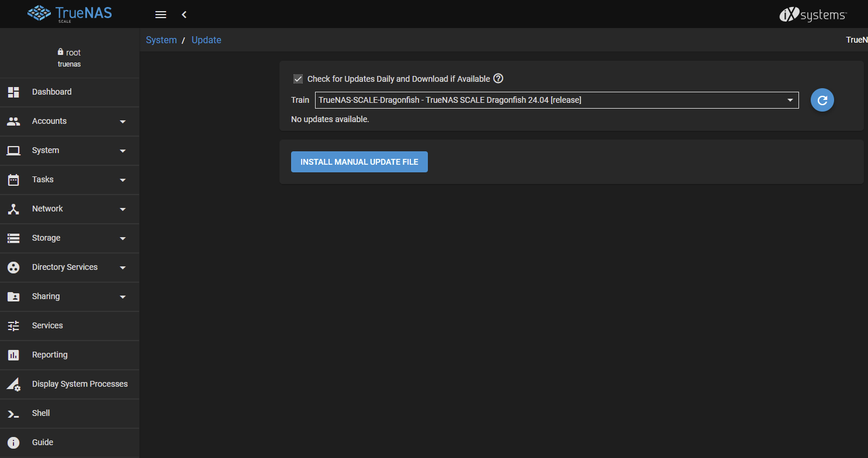Toggle Check for Updates Daily checkbox

pyautogui.click(x=298, y=79)
